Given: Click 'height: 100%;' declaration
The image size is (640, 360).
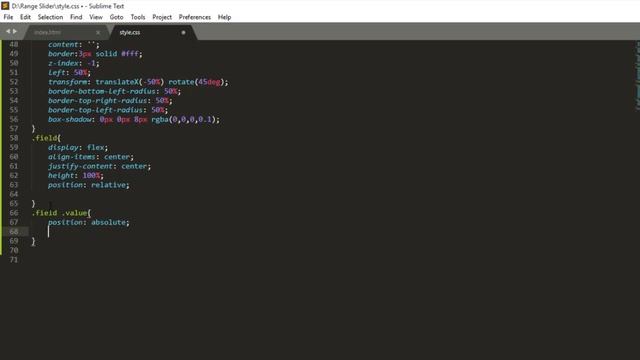Looking at the screenshot, I should (76, 176).
